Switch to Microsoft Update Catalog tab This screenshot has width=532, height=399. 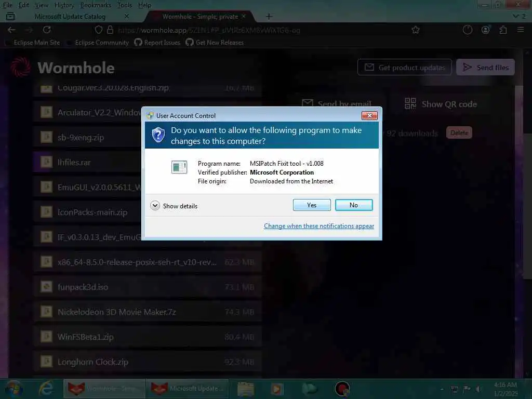click(70, 16)
